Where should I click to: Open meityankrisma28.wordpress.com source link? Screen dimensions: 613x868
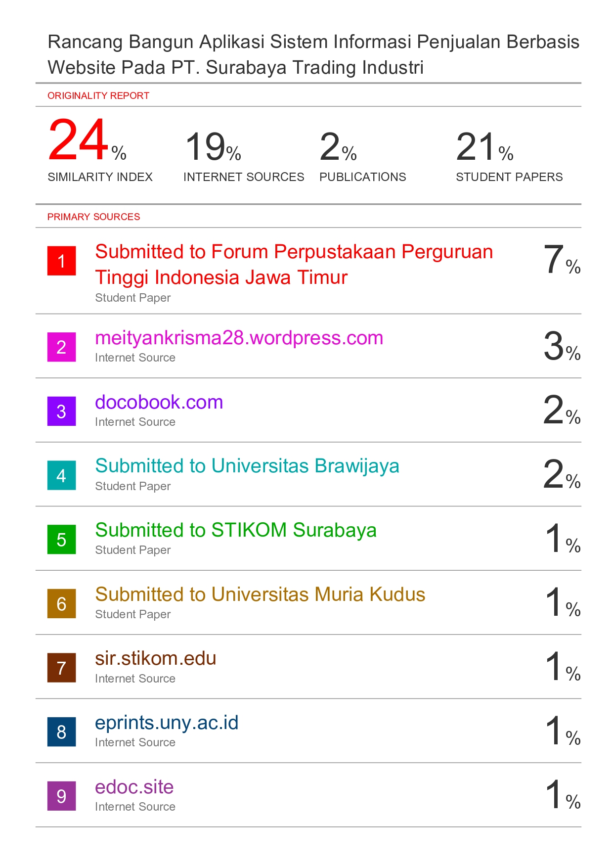(239, 338)
